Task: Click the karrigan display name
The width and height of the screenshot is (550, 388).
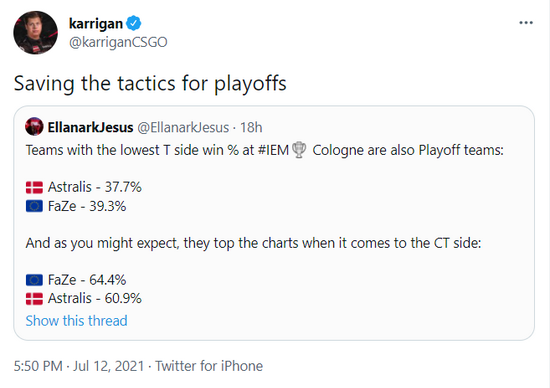Action: click(96, 24)
